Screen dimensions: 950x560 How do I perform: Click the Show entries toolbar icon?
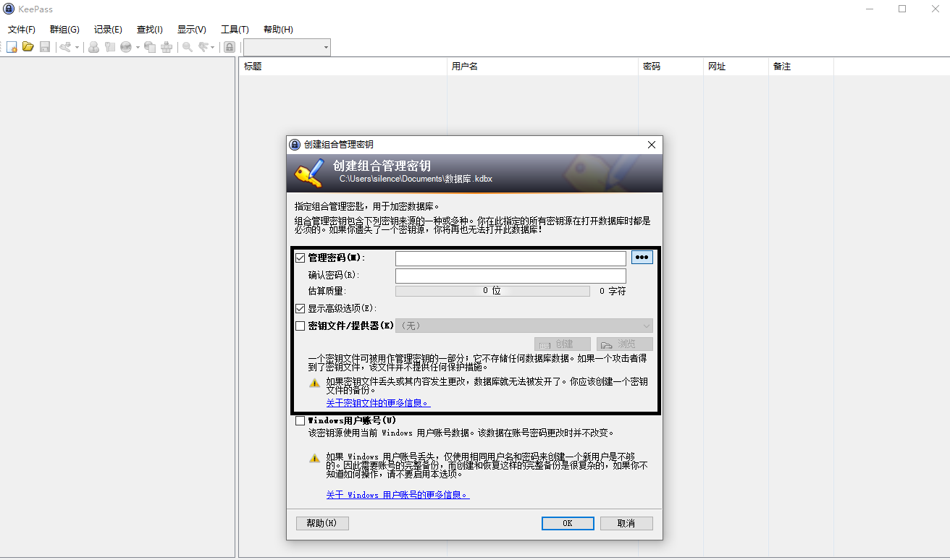coord(203,47)
